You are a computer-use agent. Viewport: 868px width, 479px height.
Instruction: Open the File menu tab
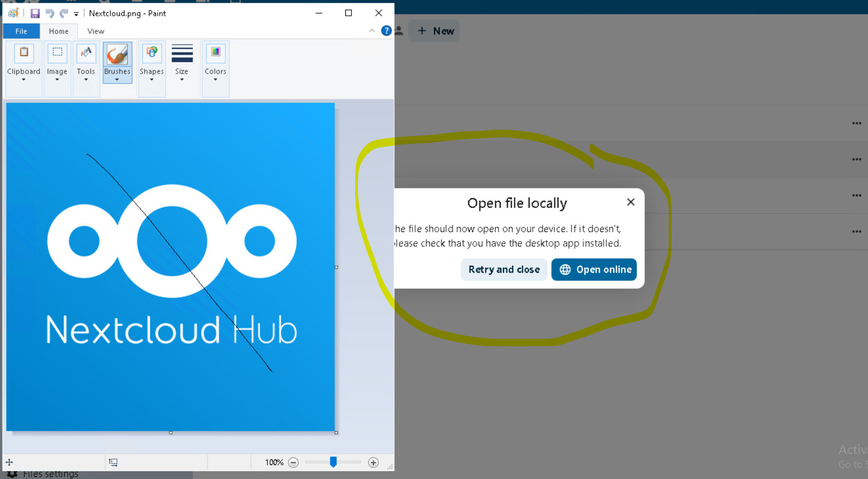coord(21,32)
